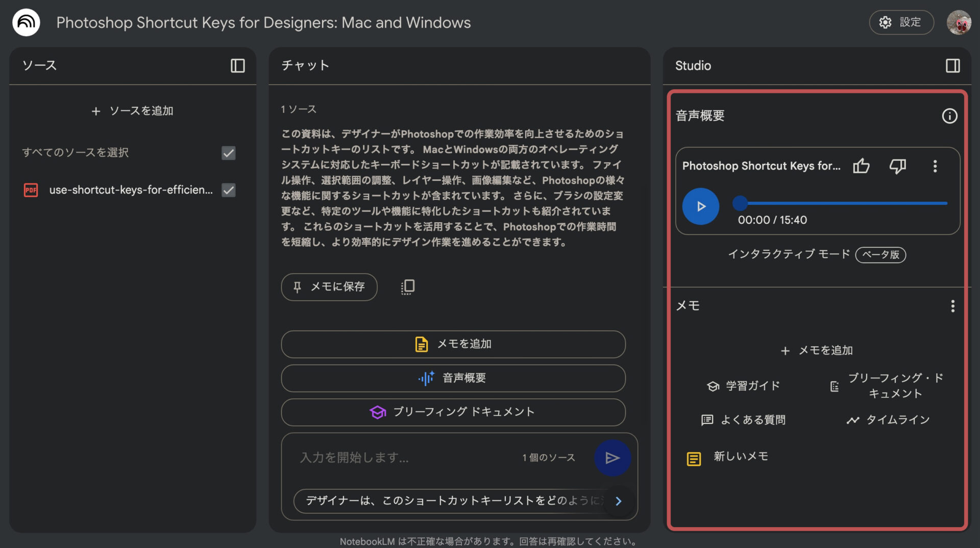980x548 pixels.
Task: Click the audio time 00:00 / 15:40
Action: pos(772,220)
